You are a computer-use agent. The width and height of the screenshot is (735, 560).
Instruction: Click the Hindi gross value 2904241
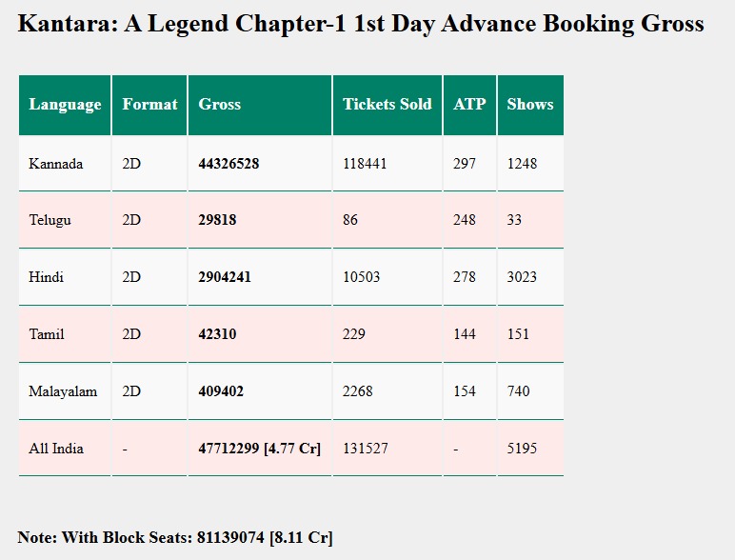(x=225, y=277)
